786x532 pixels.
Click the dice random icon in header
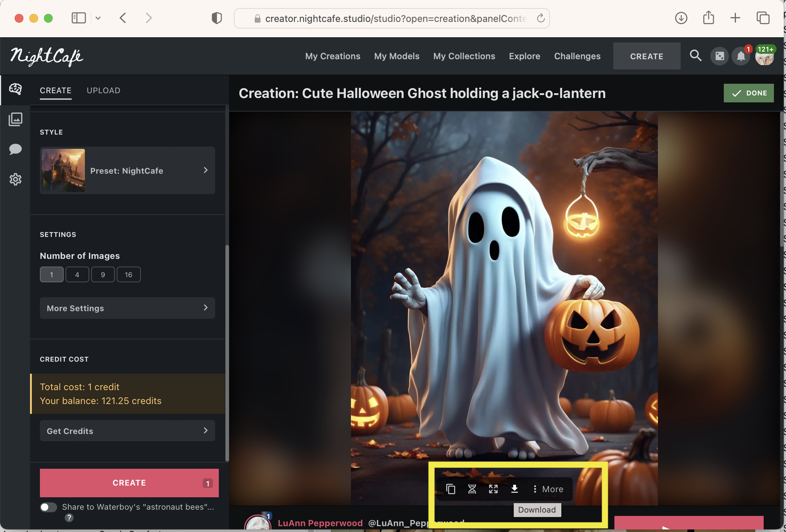point(719,56)
